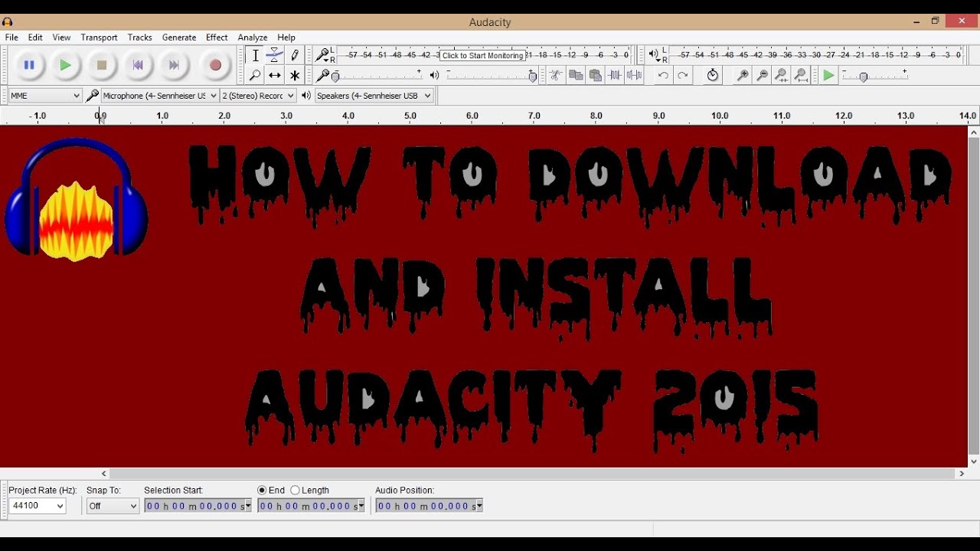980x551 pixels.
Task: Click the playback speed slider handle
Action: [864, 77]
